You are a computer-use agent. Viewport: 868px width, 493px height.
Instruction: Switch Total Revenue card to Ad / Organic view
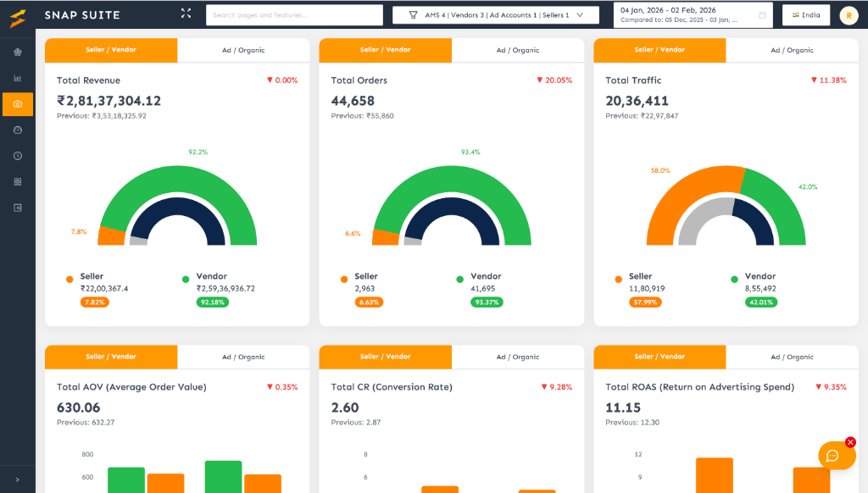click(243, 50)
